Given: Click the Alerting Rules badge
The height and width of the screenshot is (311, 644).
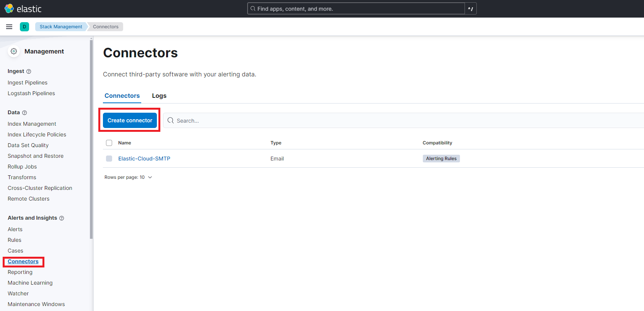Looking at the screenshot, I should click(x=441, y=159).
